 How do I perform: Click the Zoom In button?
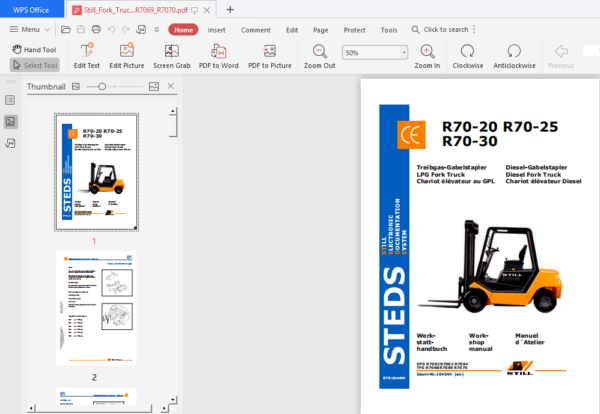pos(427,56)
